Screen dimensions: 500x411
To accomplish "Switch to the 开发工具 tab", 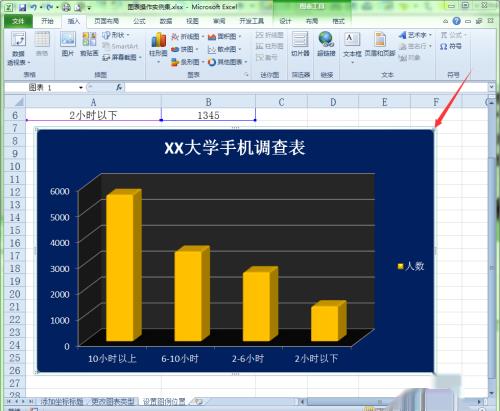I will (251, 21).
